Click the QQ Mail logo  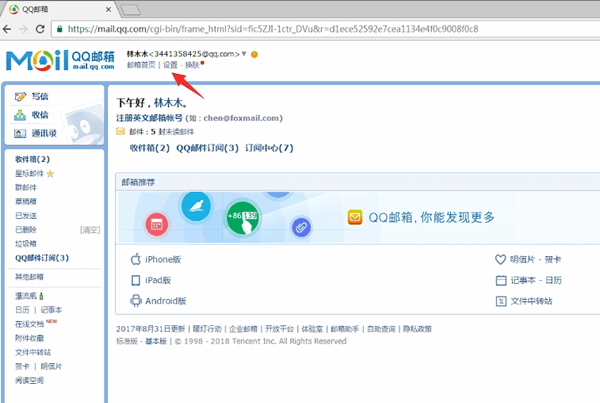[x=60, y=60]
